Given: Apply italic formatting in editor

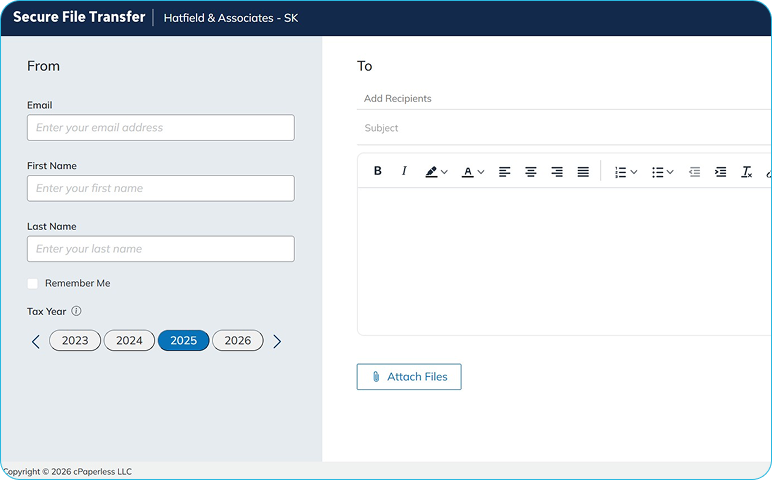Looking at the screenshot, I should (x=404, y=171).
